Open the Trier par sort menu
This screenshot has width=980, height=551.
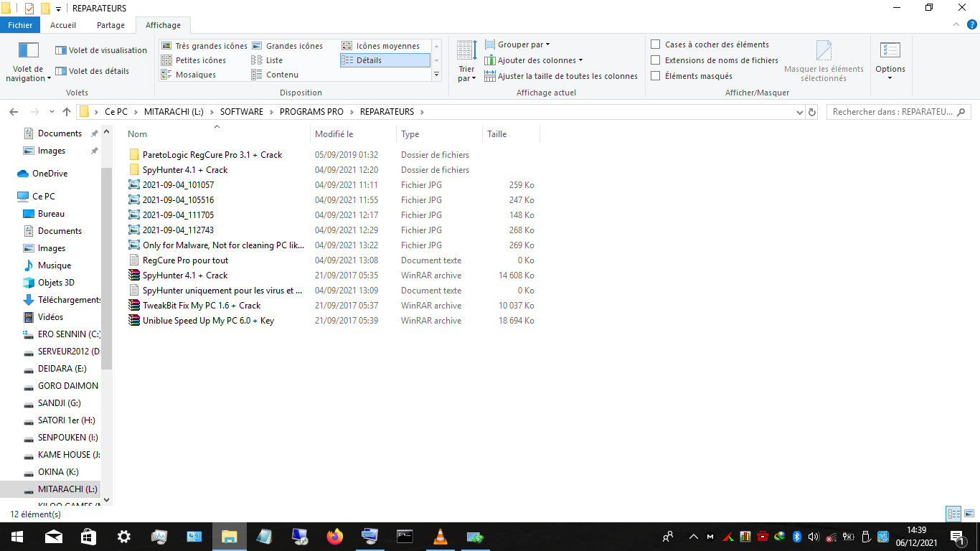(466, 62)
